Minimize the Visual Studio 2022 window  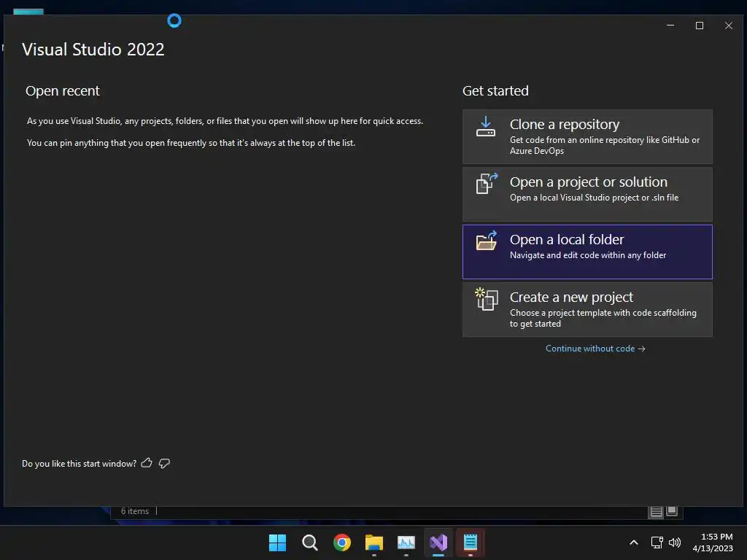(x=670, y=26)
